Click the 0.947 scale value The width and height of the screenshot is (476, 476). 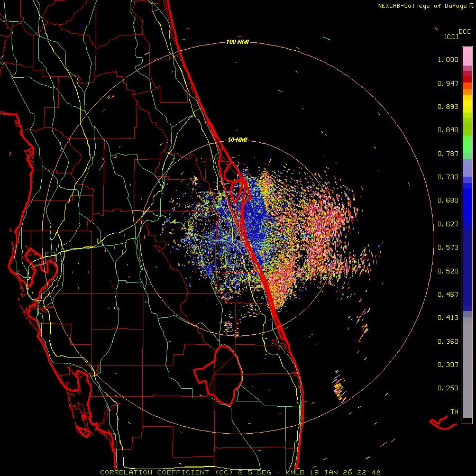pos(448,84)
